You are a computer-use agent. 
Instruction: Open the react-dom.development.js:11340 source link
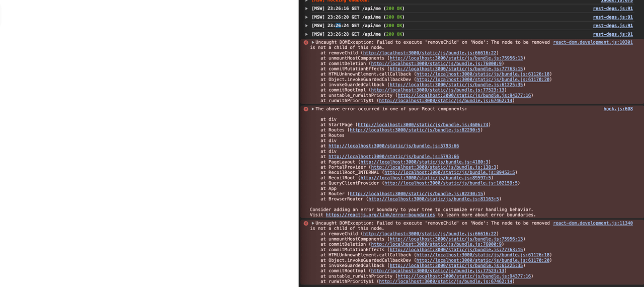click(x=593, y=223)
